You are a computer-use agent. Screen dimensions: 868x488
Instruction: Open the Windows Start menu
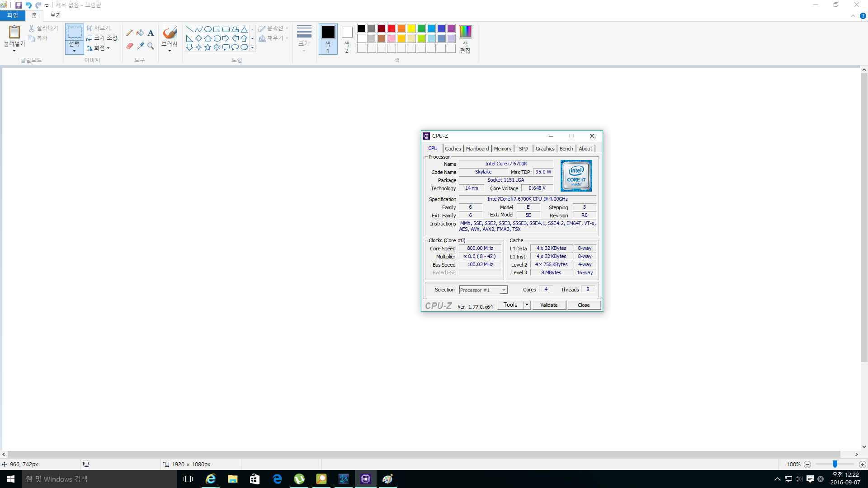click(11, 479)
